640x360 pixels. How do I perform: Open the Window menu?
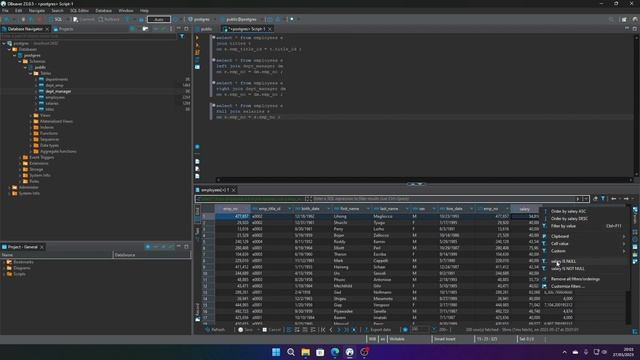[126, 11]
